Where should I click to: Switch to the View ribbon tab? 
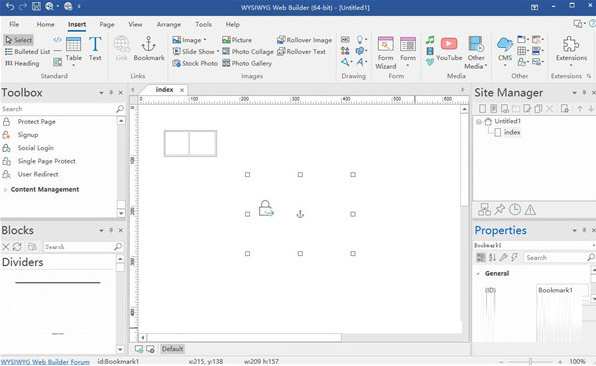(135, 24)
